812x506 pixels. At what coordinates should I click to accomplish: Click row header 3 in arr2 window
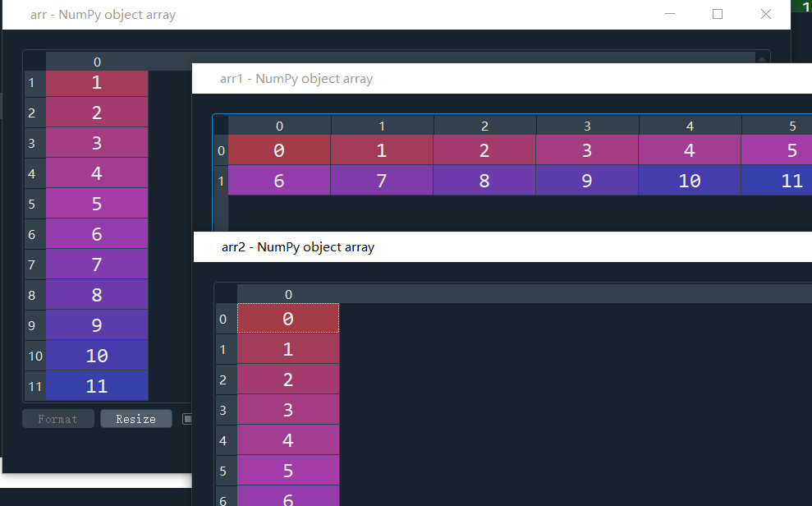click(227, 410)
